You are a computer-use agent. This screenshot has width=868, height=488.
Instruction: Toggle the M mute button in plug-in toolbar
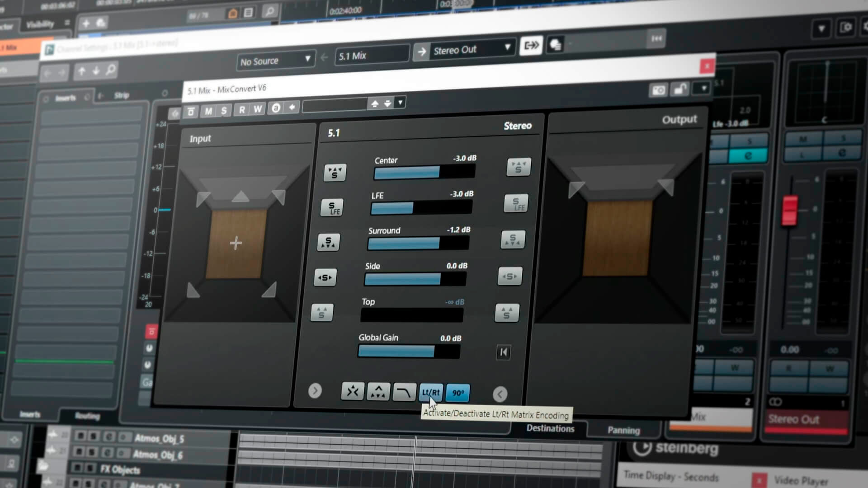point(208,111)
